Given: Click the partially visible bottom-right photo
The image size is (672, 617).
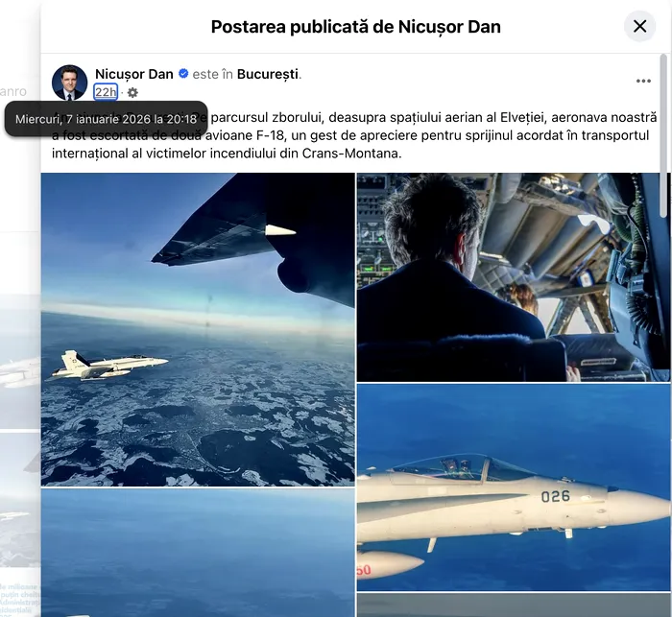Looking at the screenshot, I should (x=513, y=605).
